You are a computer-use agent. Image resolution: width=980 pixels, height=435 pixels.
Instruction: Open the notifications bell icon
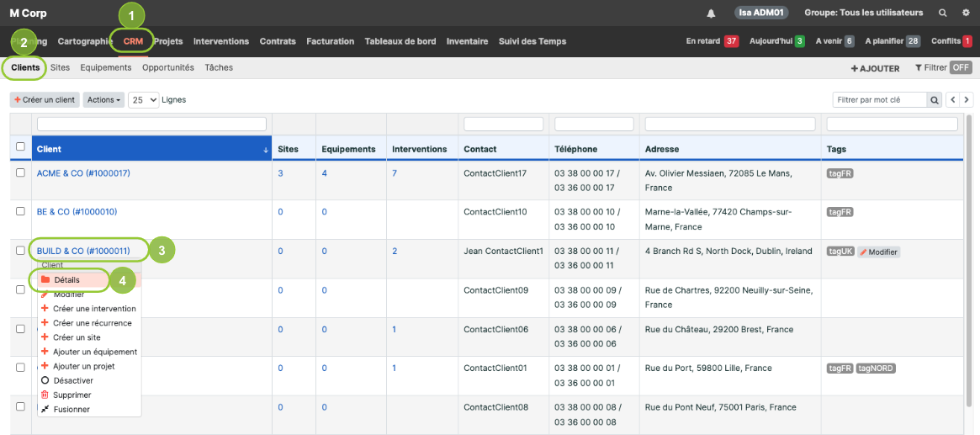711,13
